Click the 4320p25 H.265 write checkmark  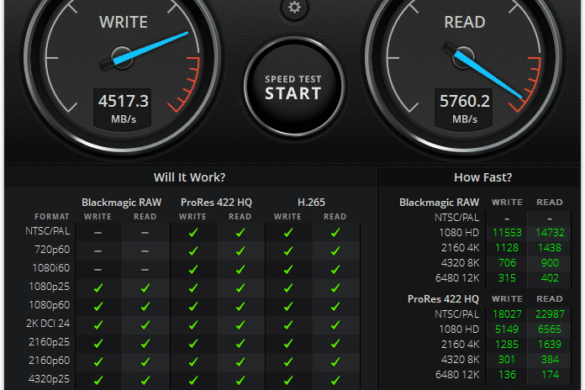288,380
